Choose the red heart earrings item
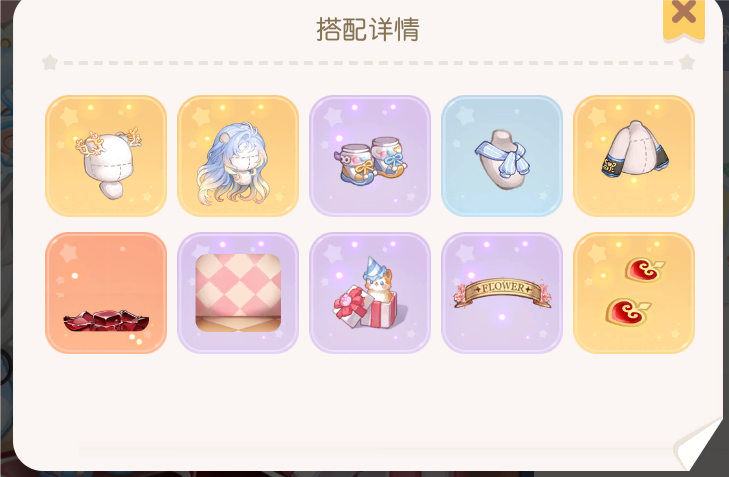The width and height of the screenshot is (729, 477). (634, 293)
